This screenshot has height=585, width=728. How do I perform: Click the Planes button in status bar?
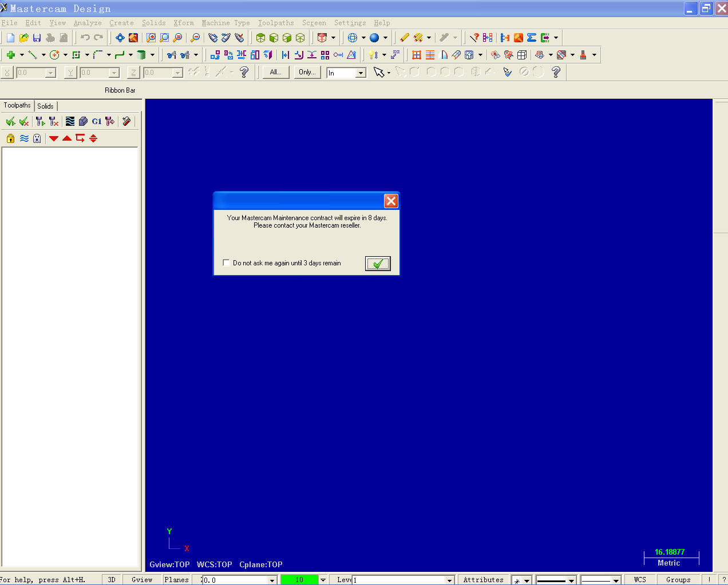tap(176, 579)
